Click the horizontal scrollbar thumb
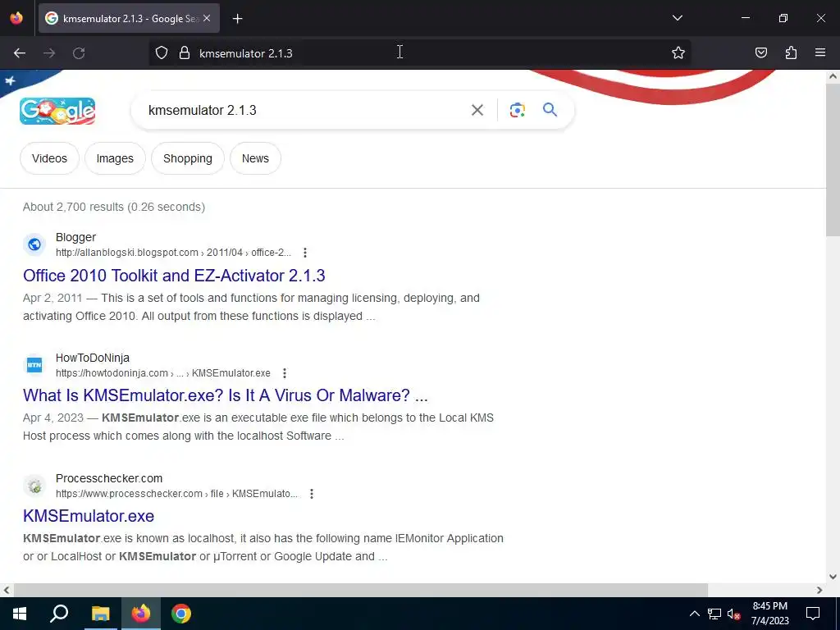This screenshot has height=630, width=840. coord(361,590)
